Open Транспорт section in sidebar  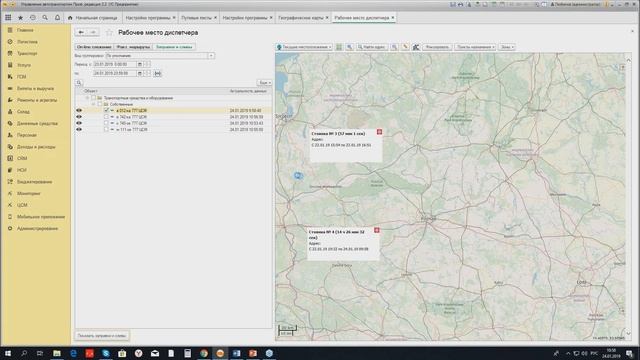27,53
